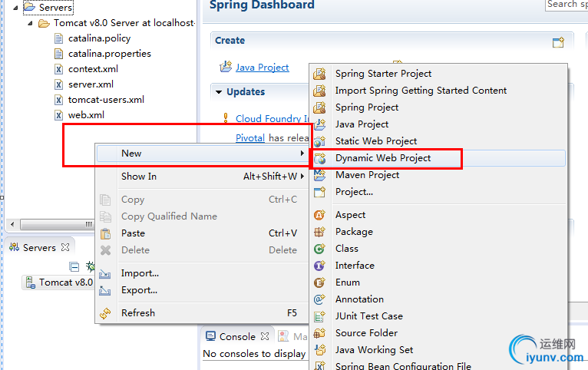
Task: Collapse the Updates section triangle
Action: (x=219, y=92)
